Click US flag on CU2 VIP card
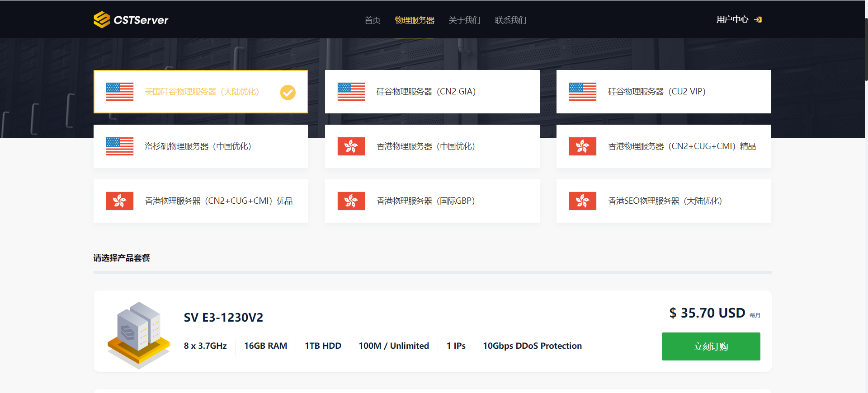 pyautogui.click(x=583, y=92)
